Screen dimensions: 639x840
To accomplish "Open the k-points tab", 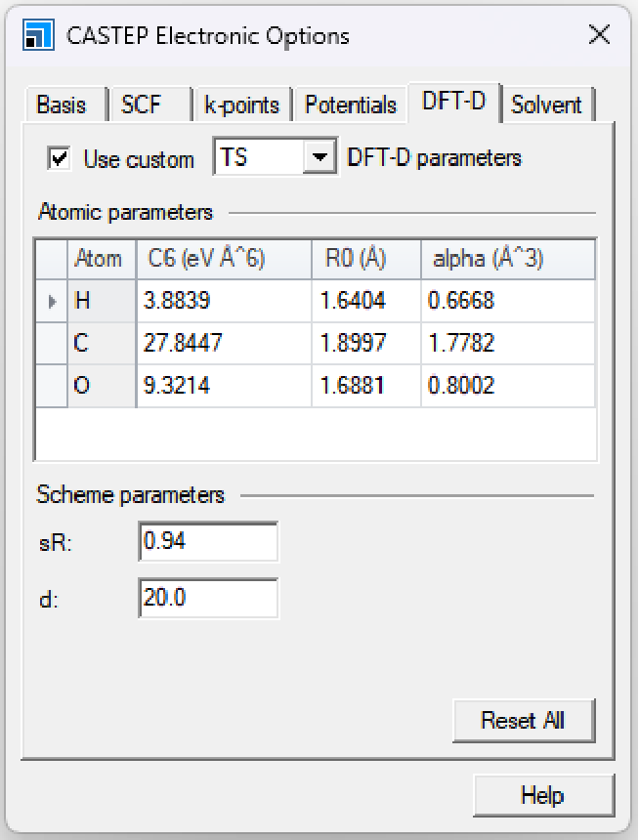I will 241,105.
